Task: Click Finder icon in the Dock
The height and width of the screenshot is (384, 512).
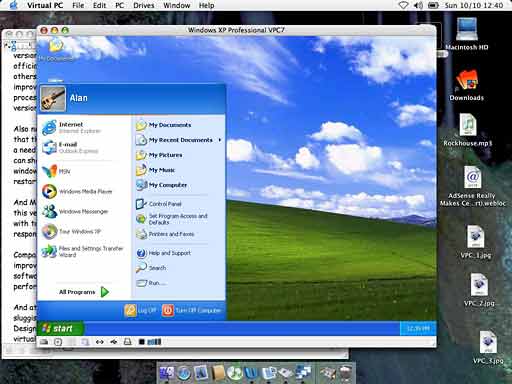Action: click(166, 373)
